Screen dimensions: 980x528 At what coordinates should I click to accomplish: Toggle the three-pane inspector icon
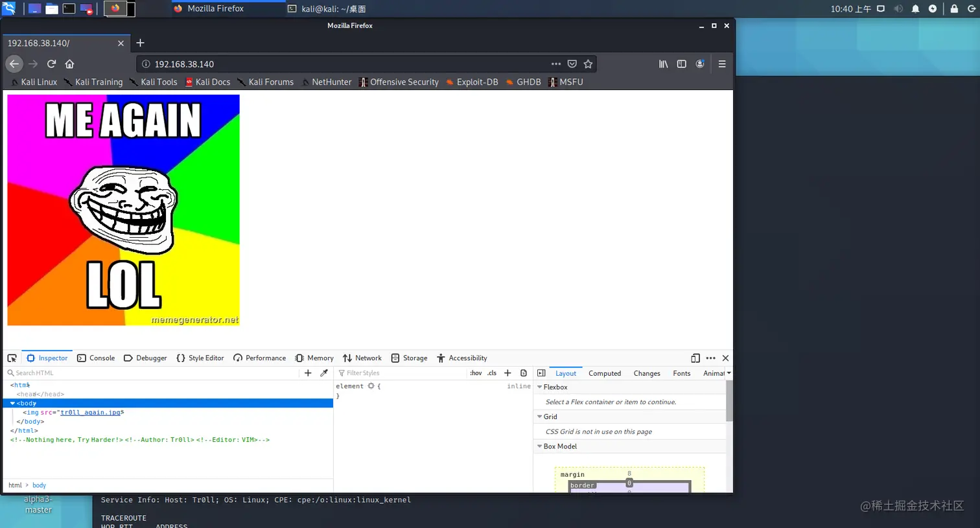point(541,373)
